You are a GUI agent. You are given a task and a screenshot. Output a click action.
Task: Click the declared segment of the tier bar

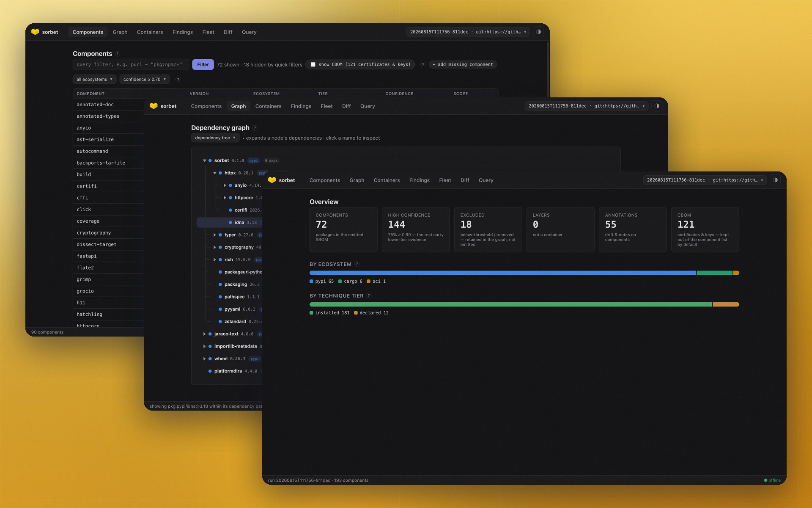click(726, 304)
